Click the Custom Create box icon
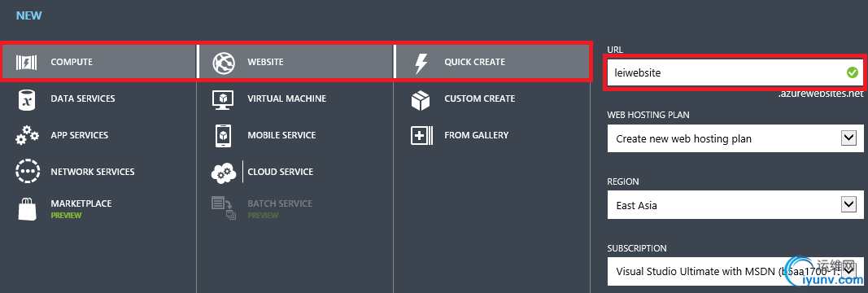The image size is (868, 293). (x=421, y=99)
